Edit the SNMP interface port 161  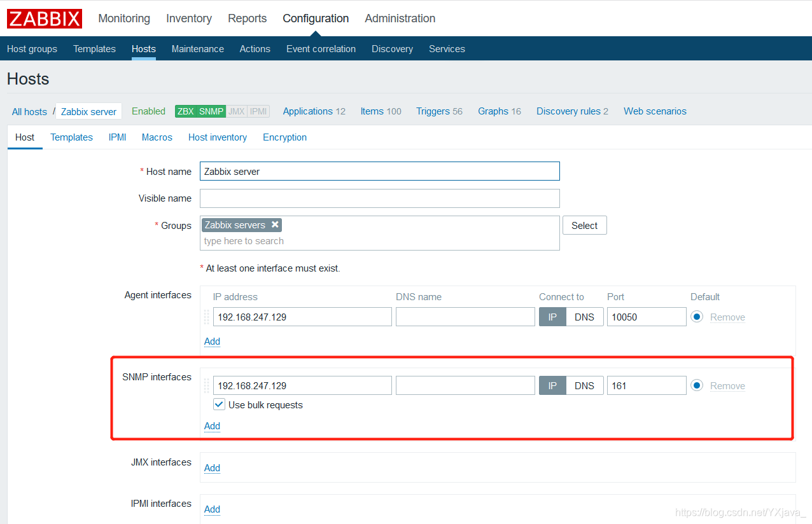(647, 386)
